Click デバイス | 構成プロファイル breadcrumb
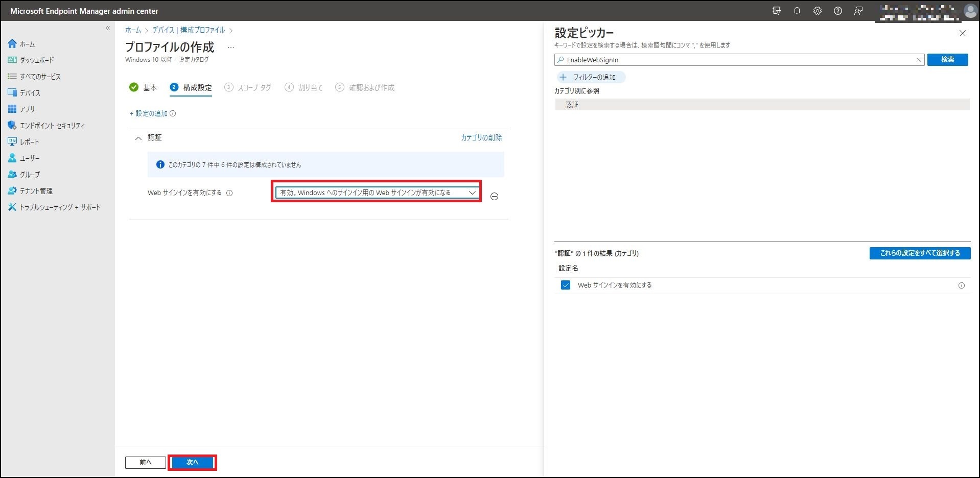The image size is (980, 478). (x=189, y=30)
